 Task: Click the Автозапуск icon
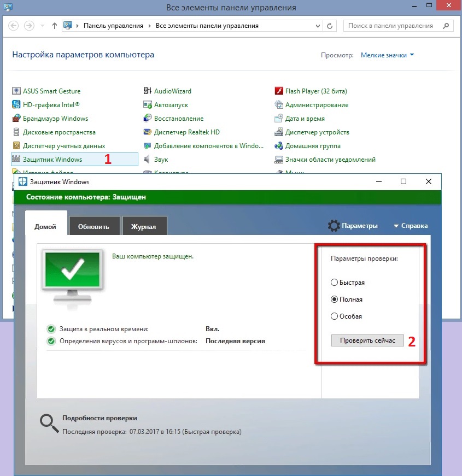click(147, 104)
